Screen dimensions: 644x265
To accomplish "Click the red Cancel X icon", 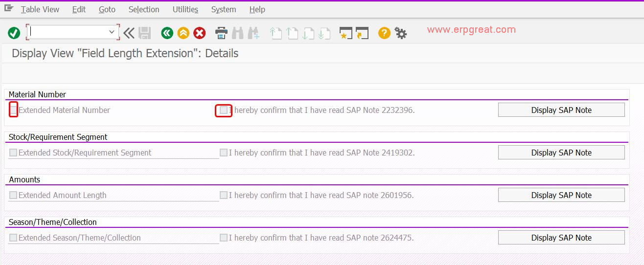I will tap(200, 33).
